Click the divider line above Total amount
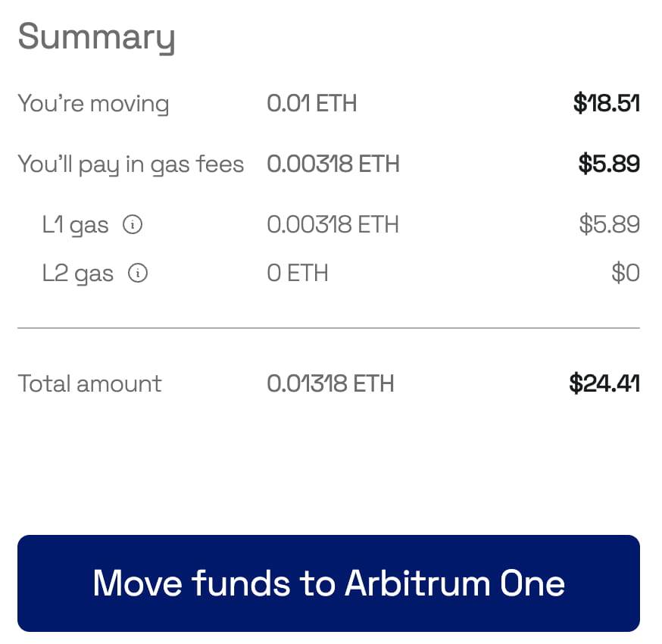Screen dimensions: 662x644 [329, 329]
